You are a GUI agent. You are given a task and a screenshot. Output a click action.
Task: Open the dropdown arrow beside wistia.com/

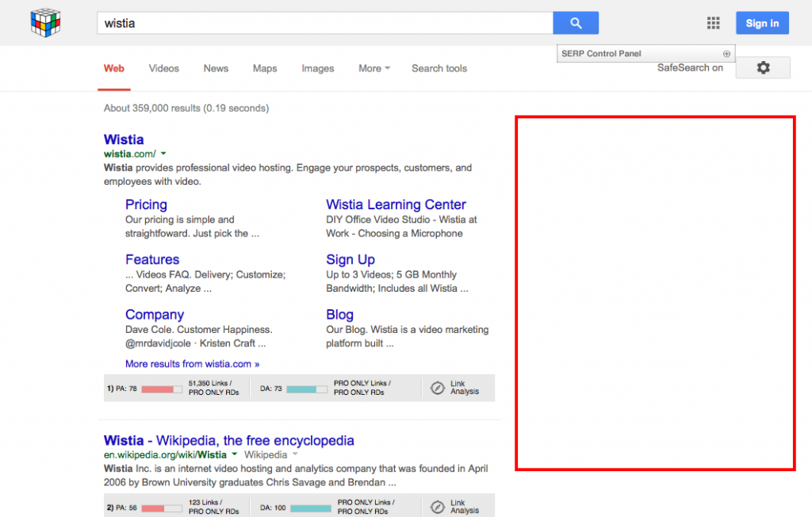[163, 153]
